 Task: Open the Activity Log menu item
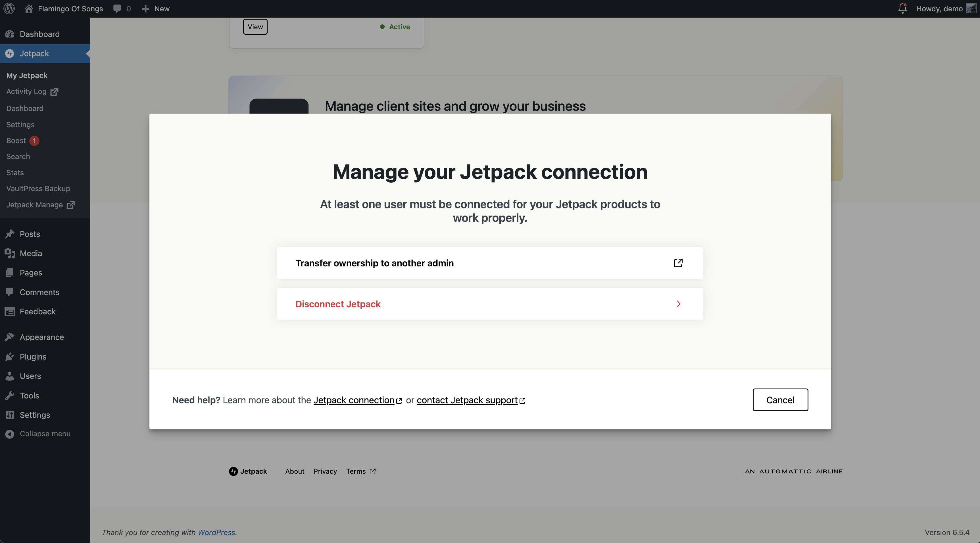[27, 92]
